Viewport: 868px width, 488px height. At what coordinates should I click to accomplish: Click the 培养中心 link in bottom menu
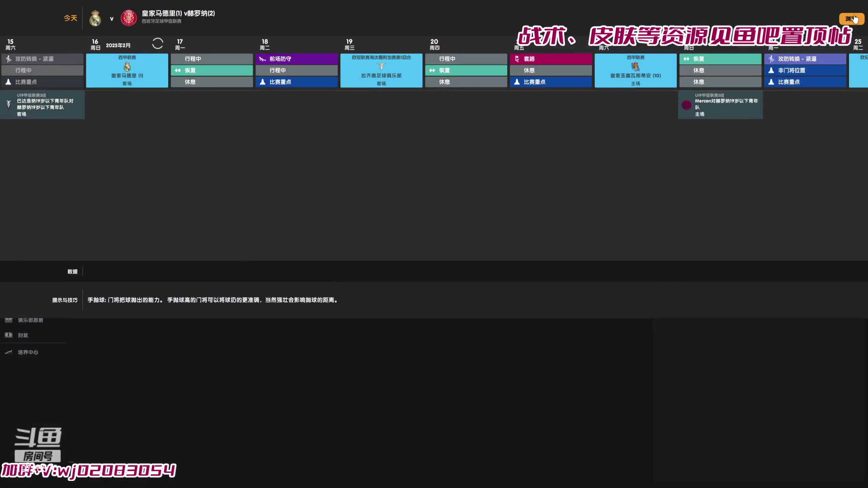pos(27,352)
